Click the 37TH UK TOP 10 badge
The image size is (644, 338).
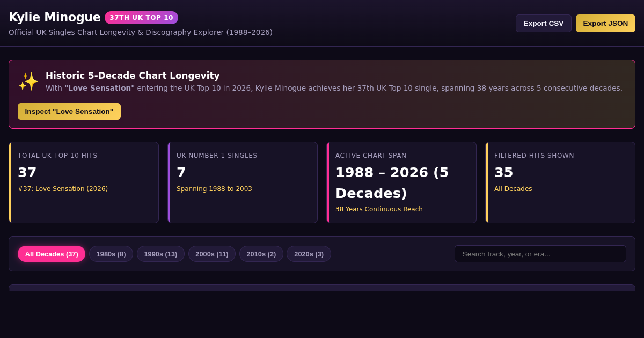(x=141, y=18)
